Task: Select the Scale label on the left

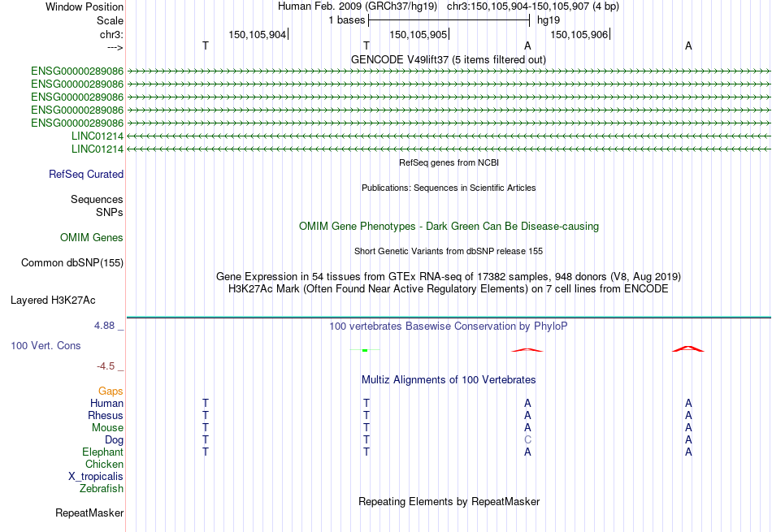Action: point(110,20)
